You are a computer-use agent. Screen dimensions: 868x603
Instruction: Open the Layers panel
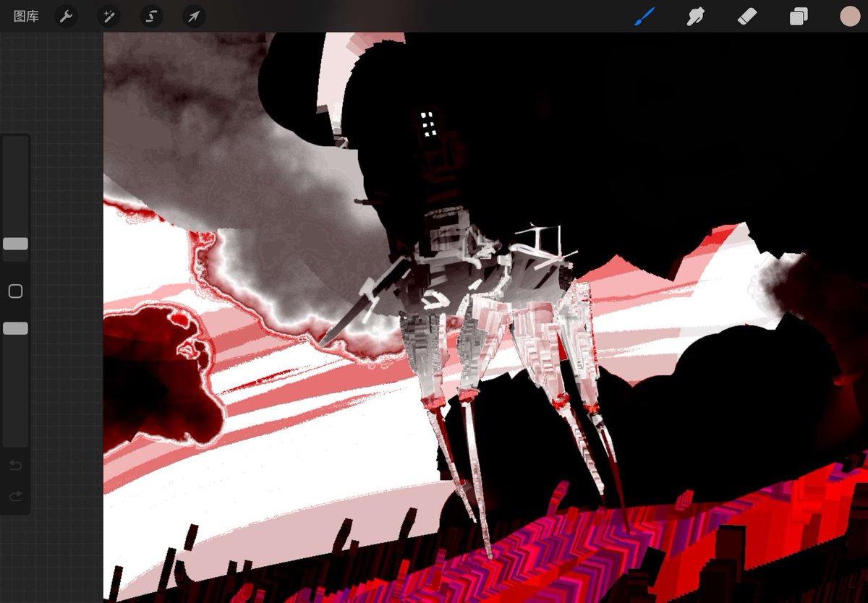click(799, 16)
